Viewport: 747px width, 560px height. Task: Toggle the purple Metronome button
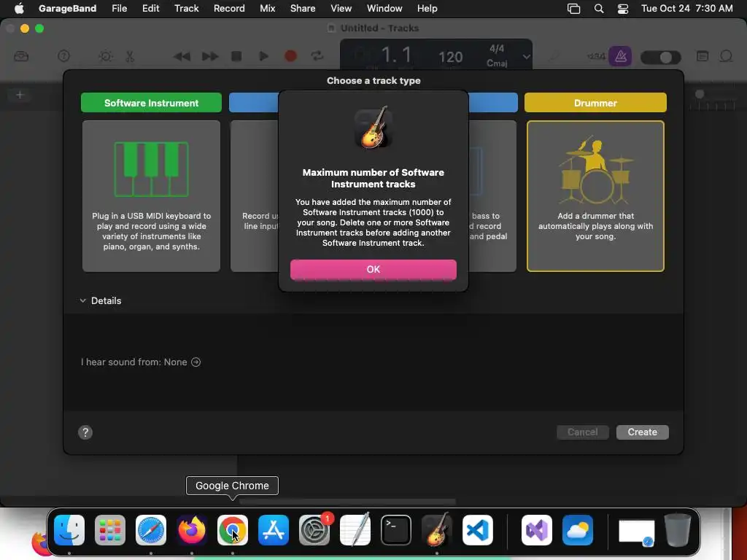pyautogui.click(x=620, y=56)
